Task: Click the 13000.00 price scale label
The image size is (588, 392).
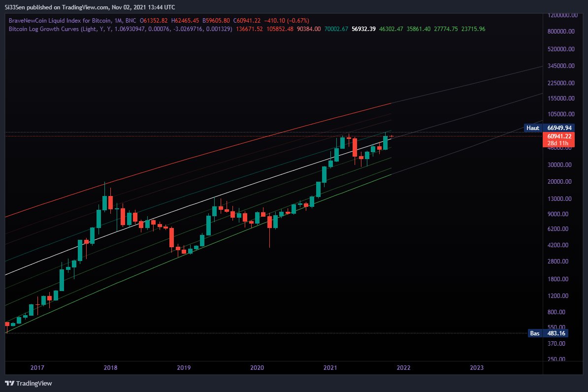Action: [x=559, y=199]
